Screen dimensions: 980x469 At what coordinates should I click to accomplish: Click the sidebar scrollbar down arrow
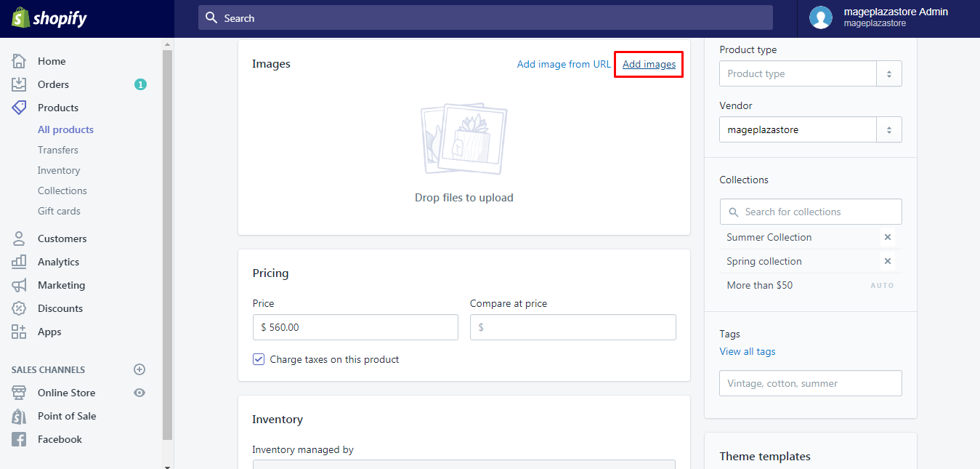(168, 465)
